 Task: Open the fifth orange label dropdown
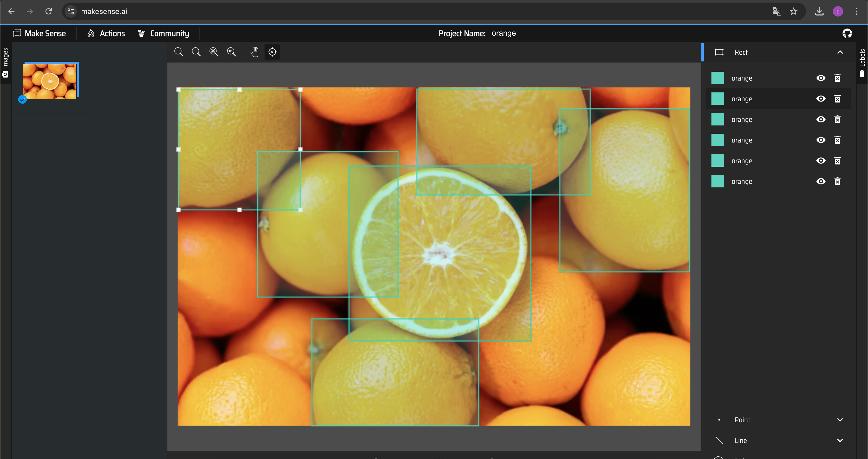(x=742, y=161)
